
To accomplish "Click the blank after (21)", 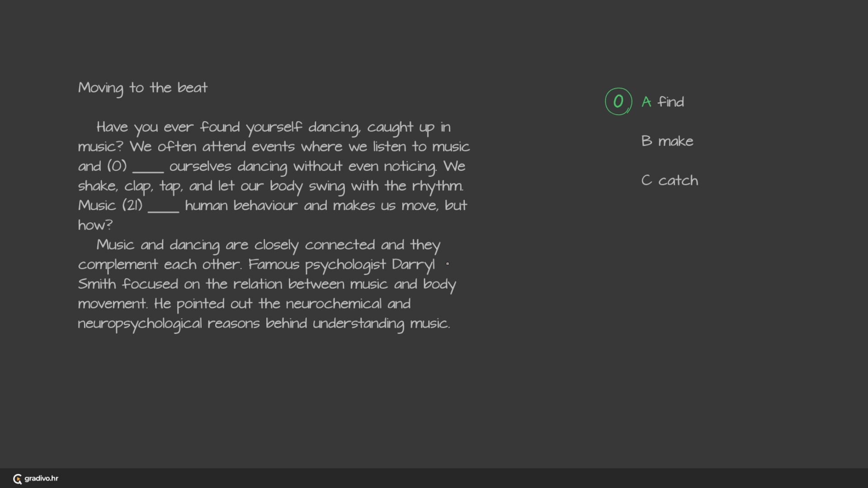I will click(x=163, y=208).
